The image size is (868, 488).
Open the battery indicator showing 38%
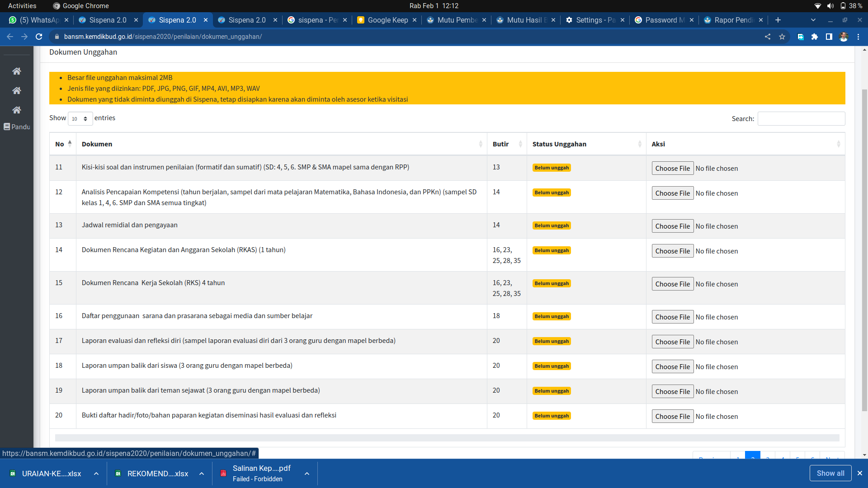[x=851, y=6]
